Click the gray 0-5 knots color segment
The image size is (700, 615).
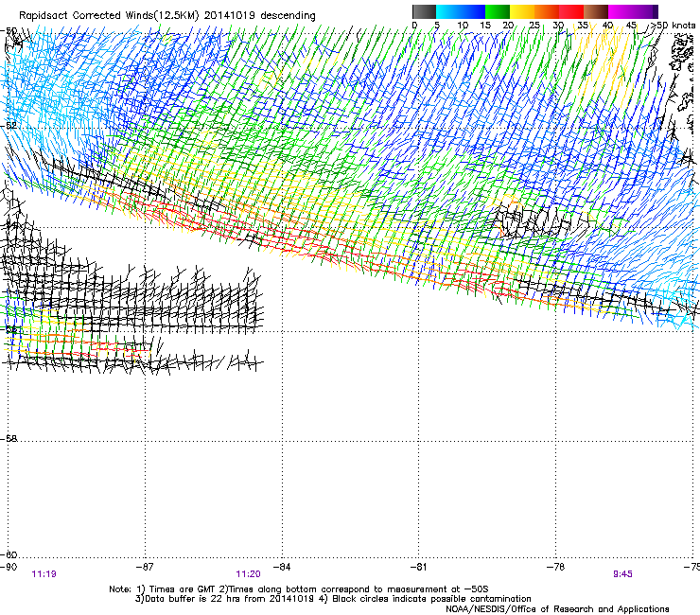click(424, 11)
